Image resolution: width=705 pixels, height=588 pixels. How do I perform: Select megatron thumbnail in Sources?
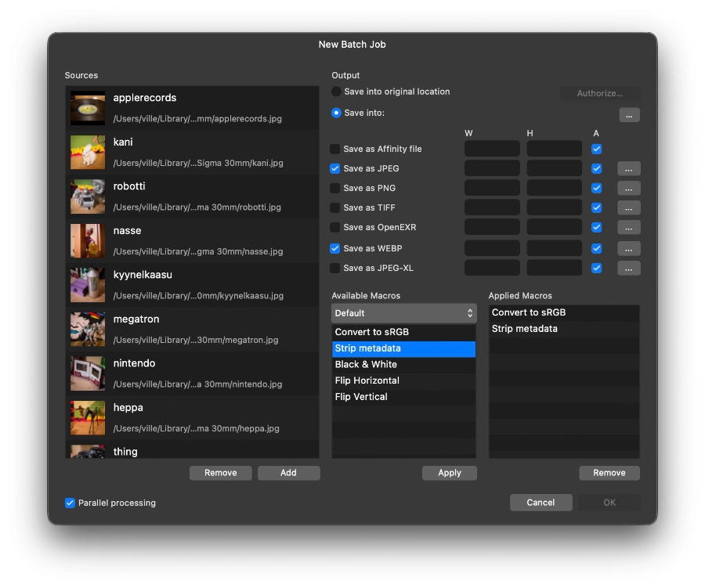click(88, 330)
